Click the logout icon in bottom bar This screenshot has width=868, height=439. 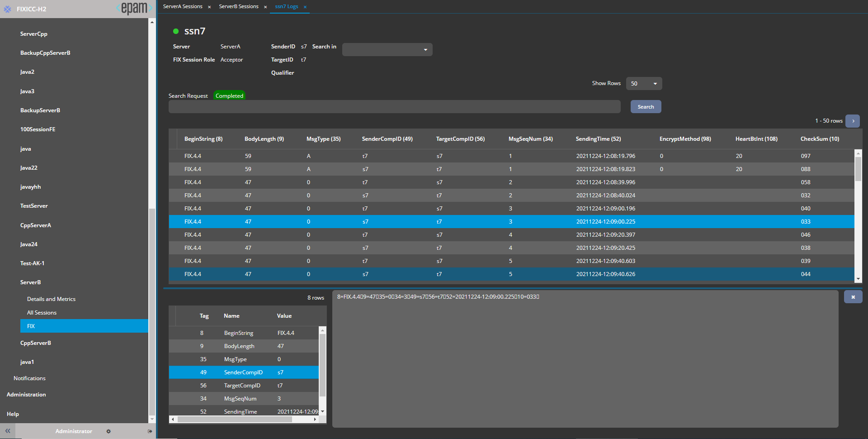[x=150, y=431]
